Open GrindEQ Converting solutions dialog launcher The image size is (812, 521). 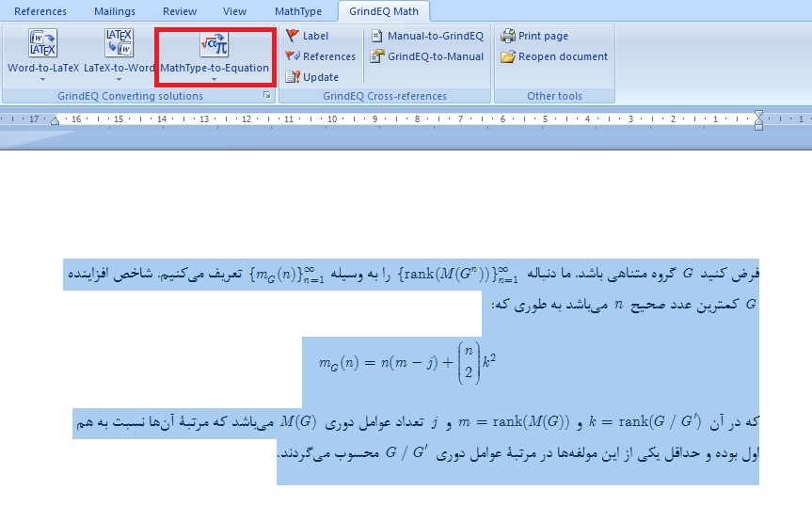tap(266, 95)
